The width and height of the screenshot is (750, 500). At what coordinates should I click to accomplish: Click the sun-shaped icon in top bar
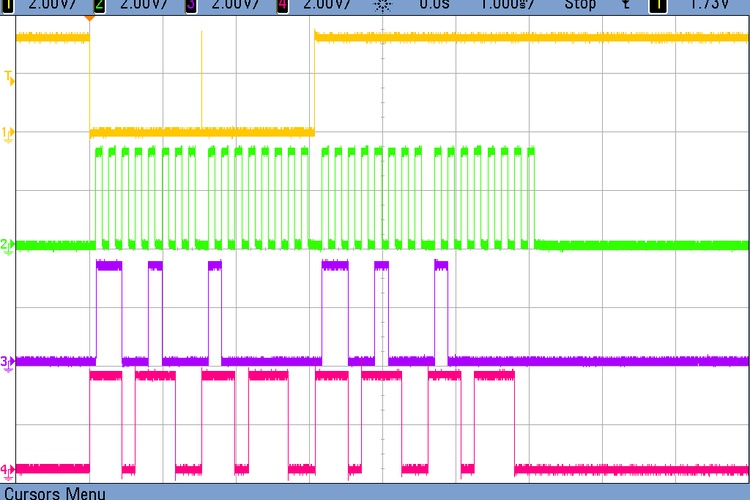click(x=381, y=5)
